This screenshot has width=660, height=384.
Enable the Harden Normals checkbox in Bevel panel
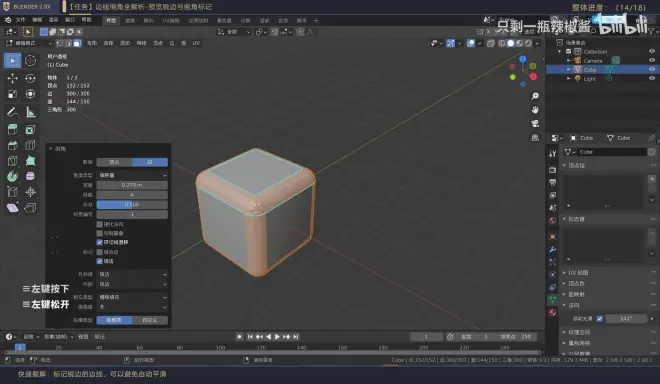(99, 224)
